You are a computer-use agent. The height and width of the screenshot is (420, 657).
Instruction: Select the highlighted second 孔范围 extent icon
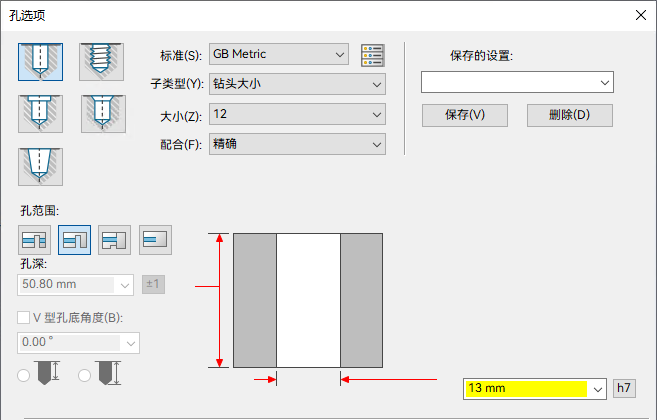(x=75, y=240)
